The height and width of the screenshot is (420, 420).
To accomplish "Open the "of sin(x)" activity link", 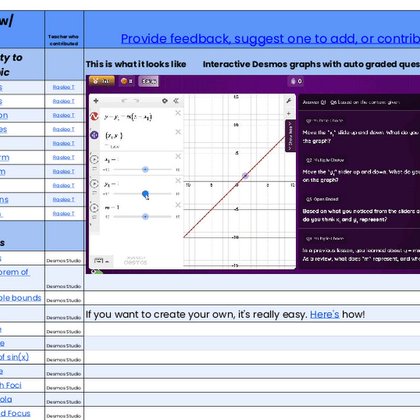I will (14, 357).
